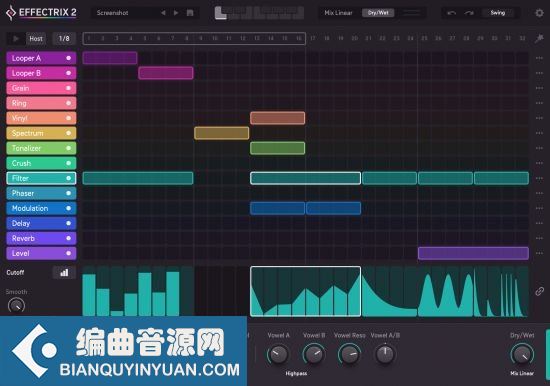Open the three-dot menu for the Spectrum row
Screen dimensions: 550x386
coord(539,133)
